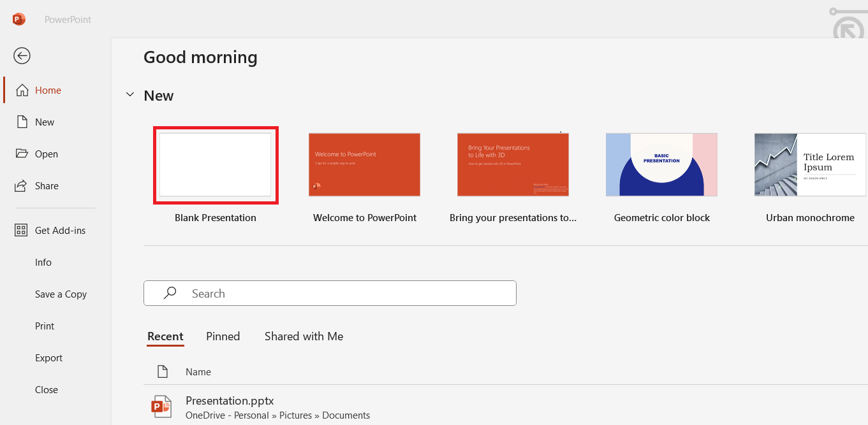Click the Urban monochrome caption
This screenshot has width=868, height=425.
click(x=810, y=218)
